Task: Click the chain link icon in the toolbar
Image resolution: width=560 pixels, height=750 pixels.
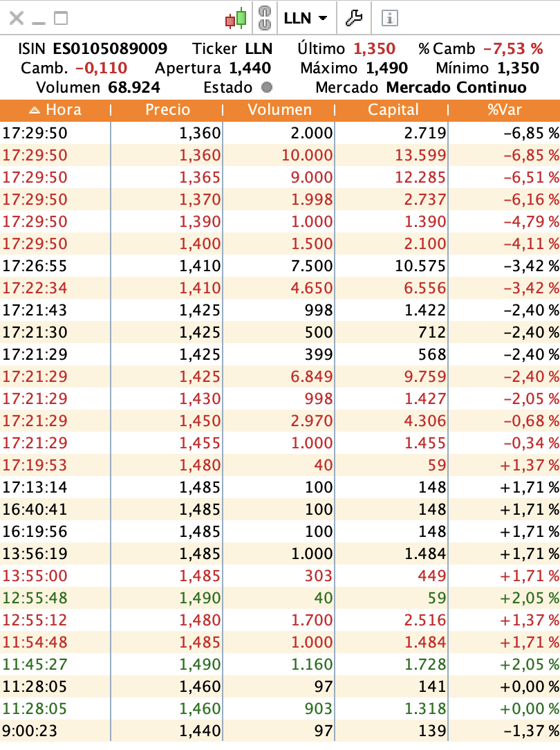Action: [266, 19]
